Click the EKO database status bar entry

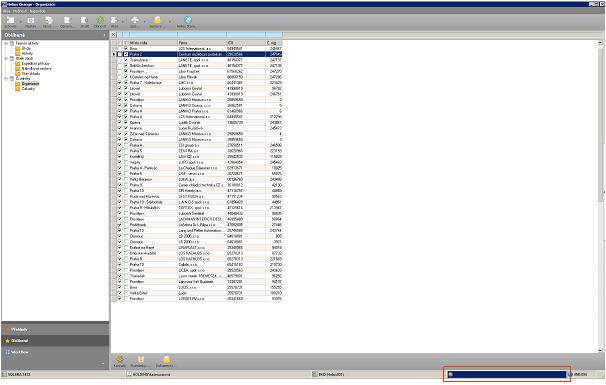tap(327, 374)
